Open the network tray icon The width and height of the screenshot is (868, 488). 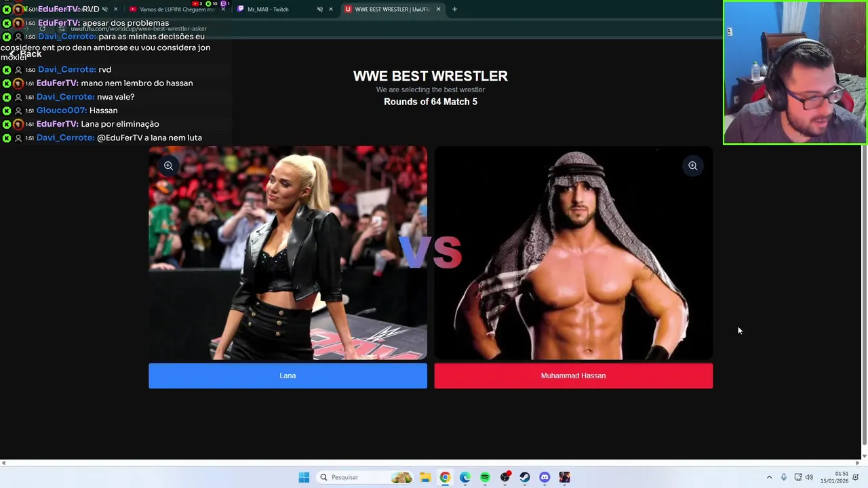798,477
